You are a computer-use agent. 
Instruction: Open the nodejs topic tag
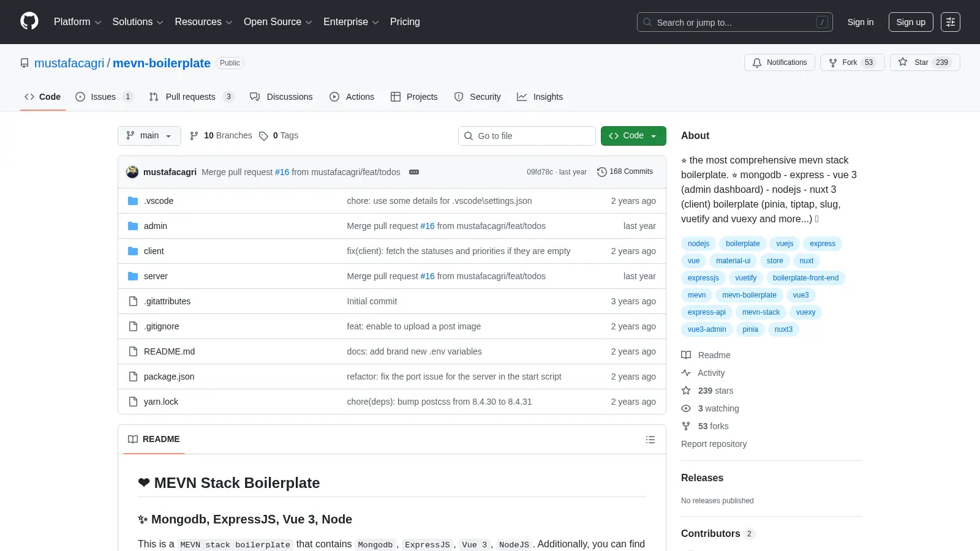pyautogui.click(x=698, y=244)
